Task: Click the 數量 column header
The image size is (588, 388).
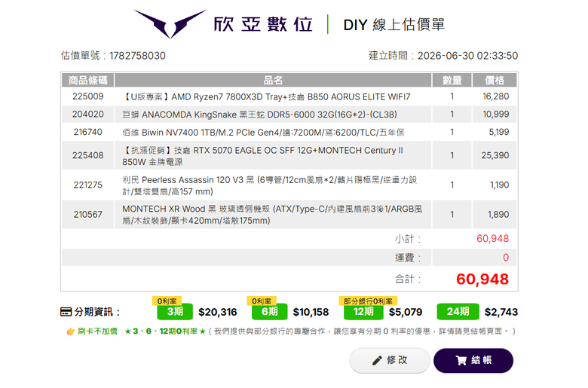Action: click(452, 80)
